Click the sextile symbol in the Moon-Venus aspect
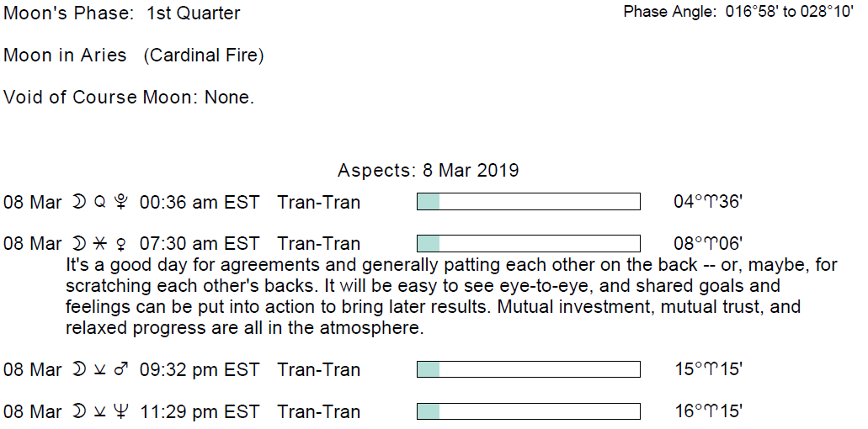The height and width of the screenshot is (429, 868). click(x=100, y=244)
